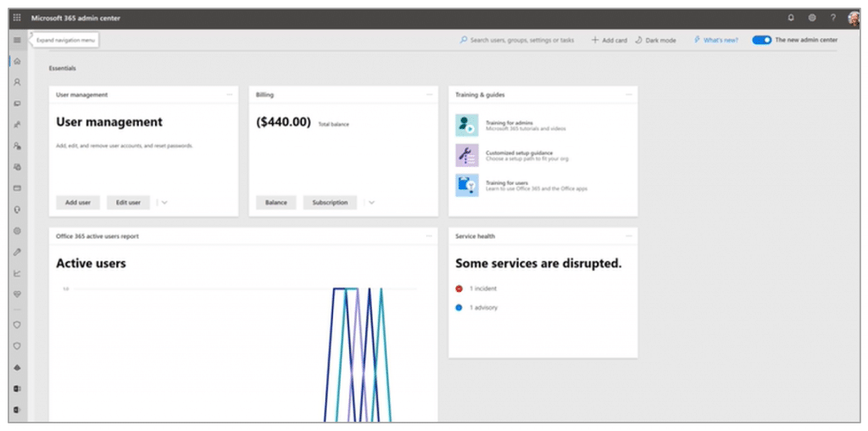868x431 pixels.
Task: Open the Support headset nav icon
Action: 17,210
